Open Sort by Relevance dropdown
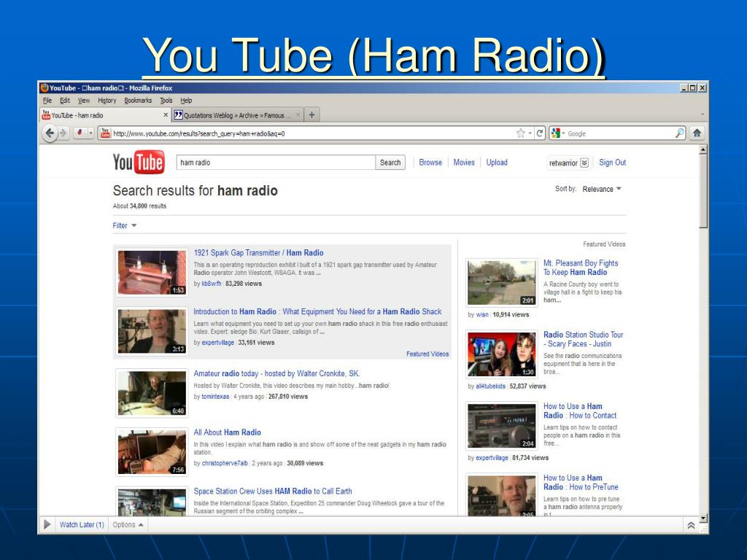 point(602,189)
